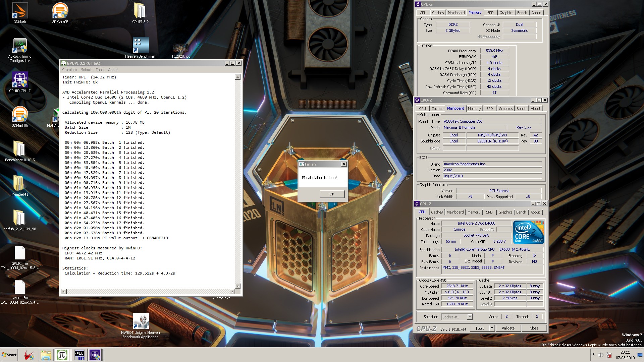Click the Intel Core 2 Duo logo
Screen dimensions: 644x362
(528, 232)
